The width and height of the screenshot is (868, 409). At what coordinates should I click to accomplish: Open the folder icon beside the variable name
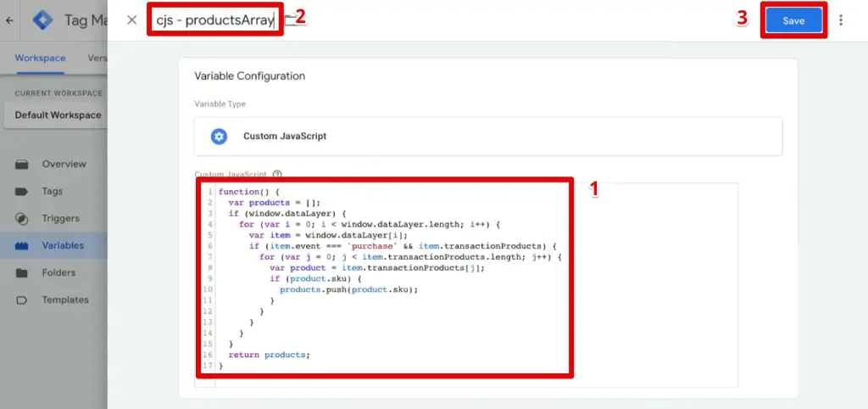click(291, 20)
